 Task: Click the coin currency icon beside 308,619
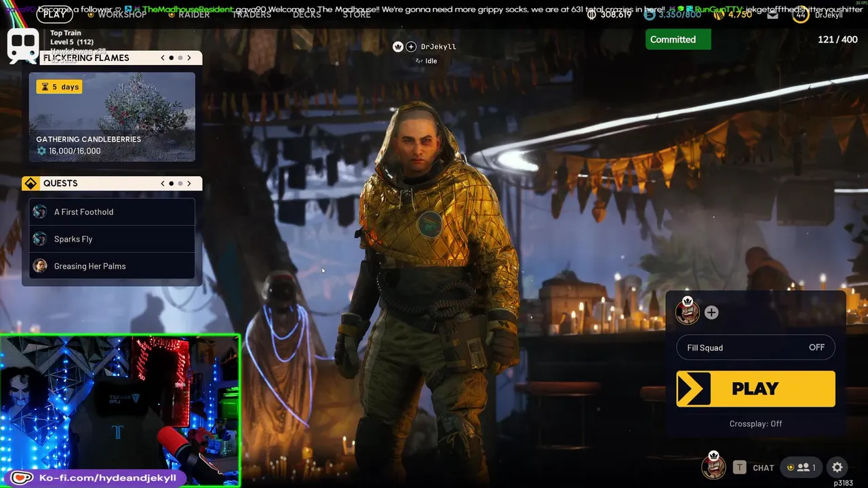point(591,14)
